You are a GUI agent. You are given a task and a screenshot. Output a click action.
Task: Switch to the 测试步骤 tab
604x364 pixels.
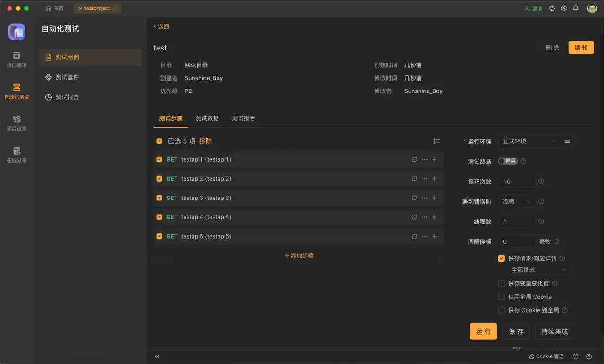(171, 118)
